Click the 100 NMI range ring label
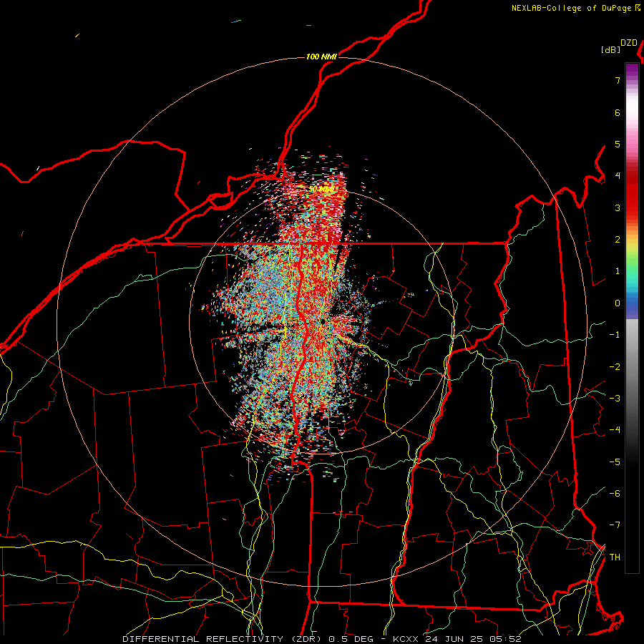 point(321,57)
